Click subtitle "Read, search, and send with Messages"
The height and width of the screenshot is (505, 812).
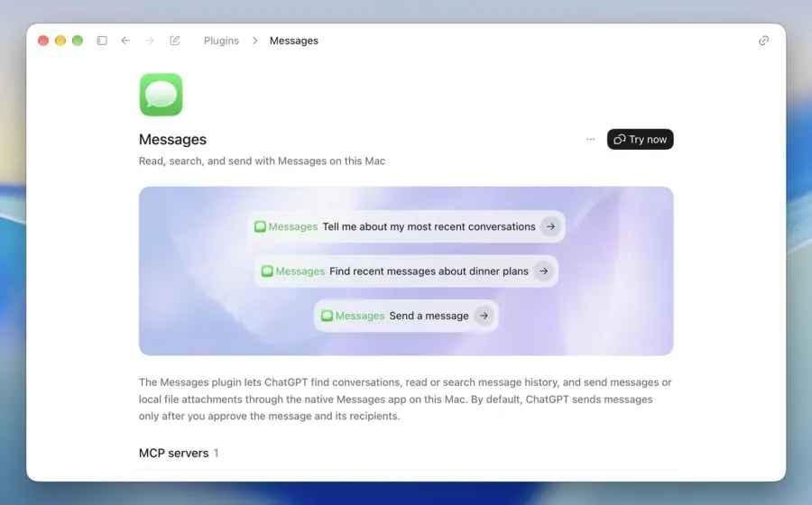[x=262, y=161]
